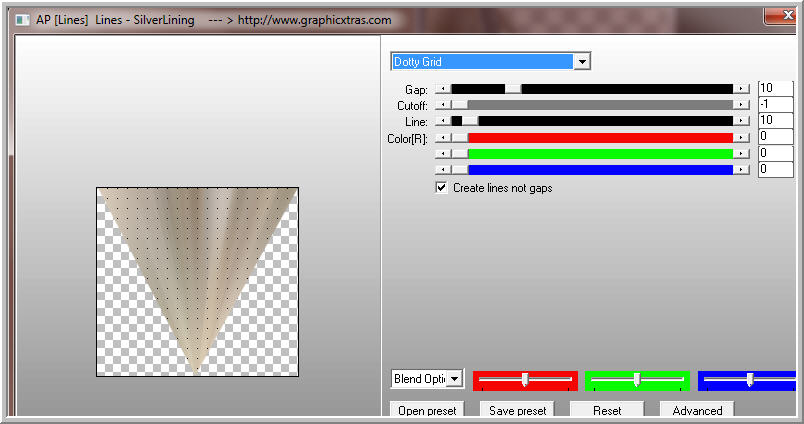804x424 pixels.
Task: Click the blue color slider left arrow
Action: click(443, 170)
